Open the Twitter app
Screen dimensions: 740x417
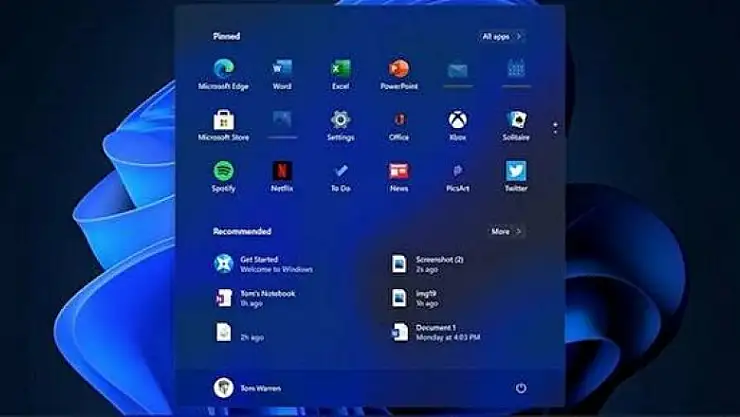(x=516, y=176)
